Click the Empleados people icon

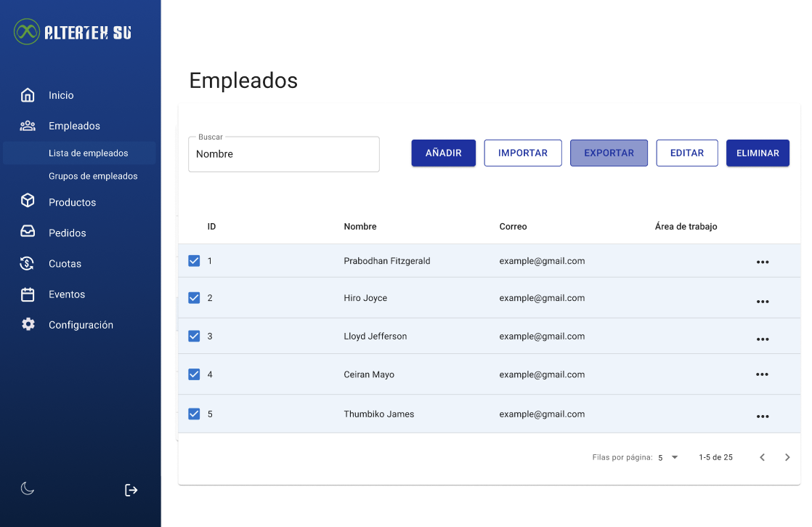(28, 126)
